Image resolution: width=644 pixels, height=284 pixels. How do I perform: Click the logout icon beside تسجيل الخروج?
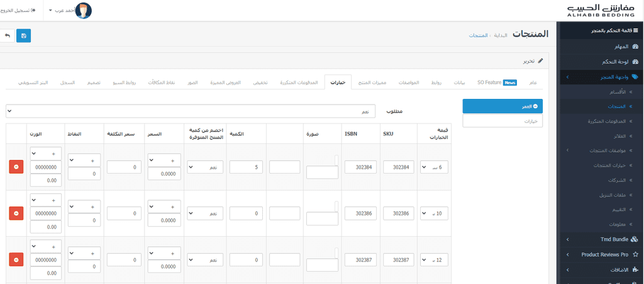[x=34, y=10]
